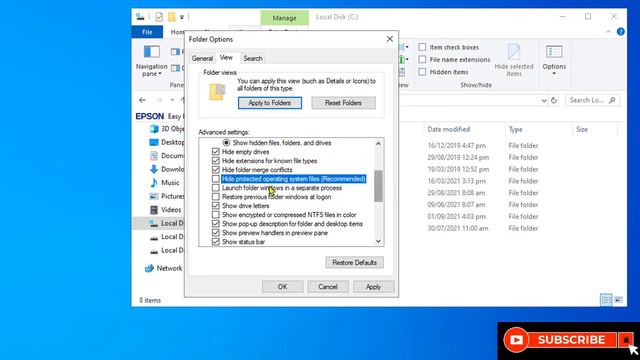This screenshot has width=640, height=360.
Task: Sort by Date modified column header
Action: tap(449, 129)
